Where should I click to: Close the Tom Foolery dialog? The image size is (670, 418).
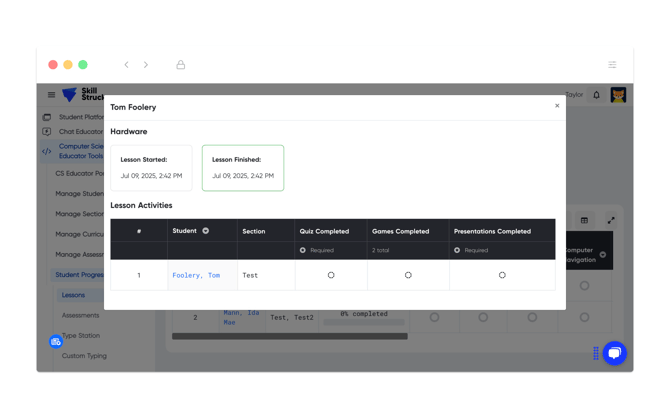[x=557, y=106]
